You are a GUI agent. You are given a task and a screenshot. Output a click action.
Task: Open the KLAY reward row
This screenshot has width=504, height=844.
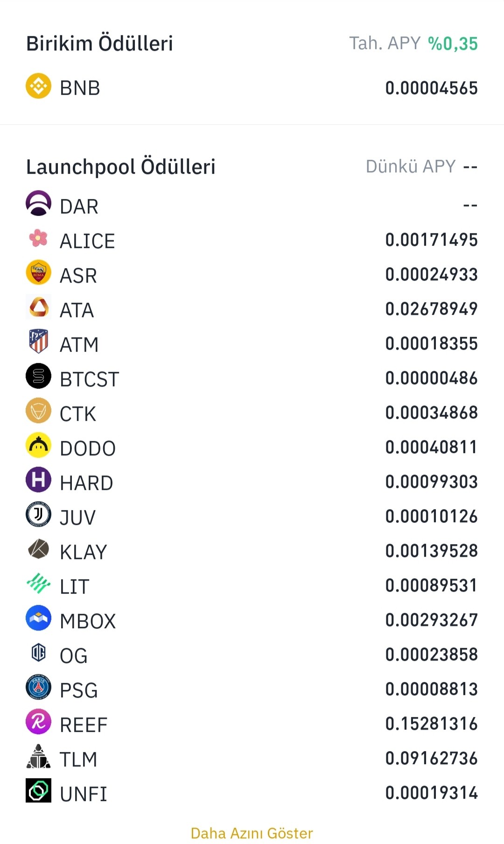coord(252,551)
